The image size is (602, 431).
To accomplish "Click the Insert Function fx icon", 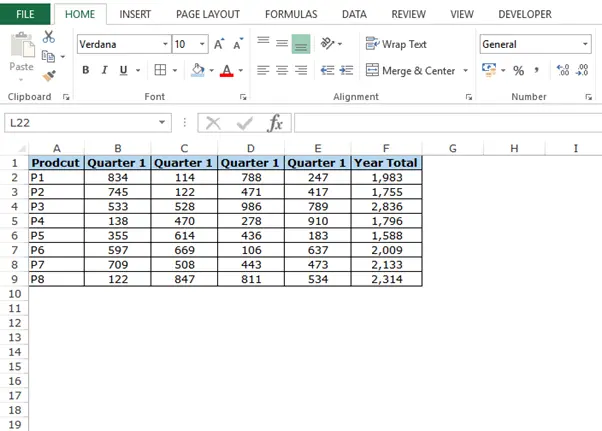I will [275, 123].
